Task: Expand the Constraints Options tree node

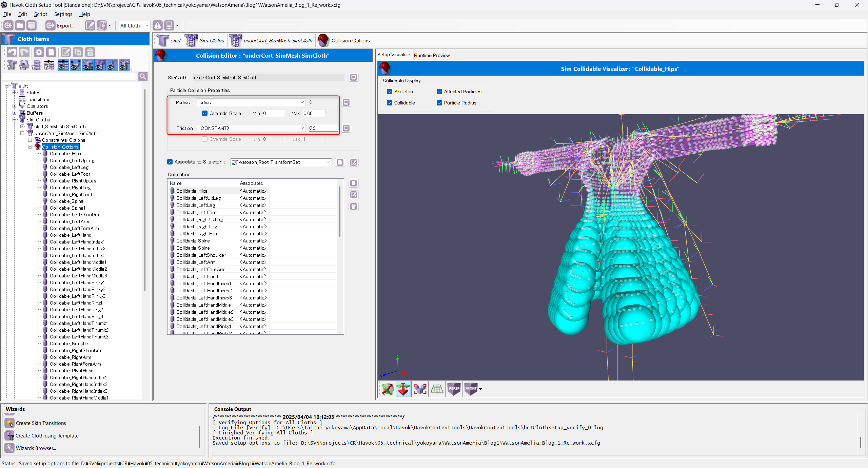Action: click(30, 140)
